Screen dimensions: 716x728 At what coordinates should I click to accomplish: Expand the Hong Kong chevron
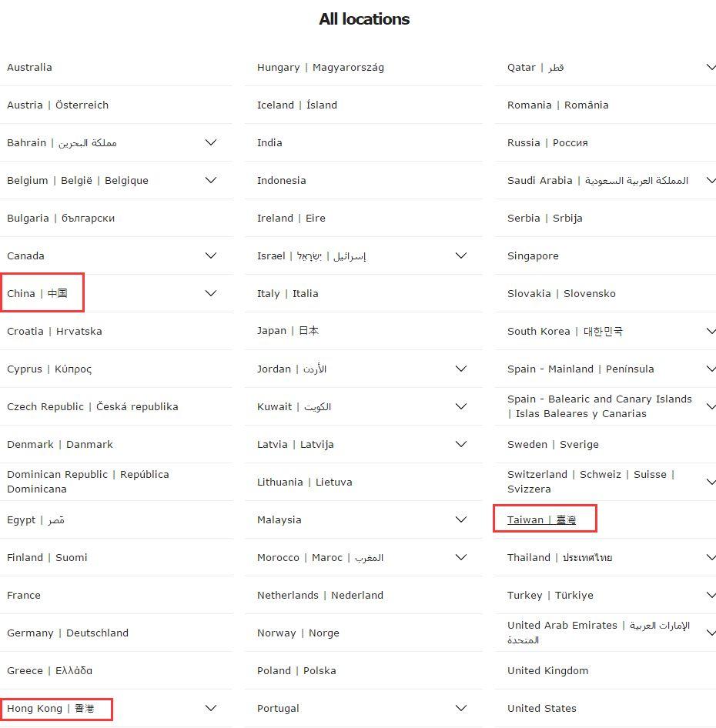point(210,708)
